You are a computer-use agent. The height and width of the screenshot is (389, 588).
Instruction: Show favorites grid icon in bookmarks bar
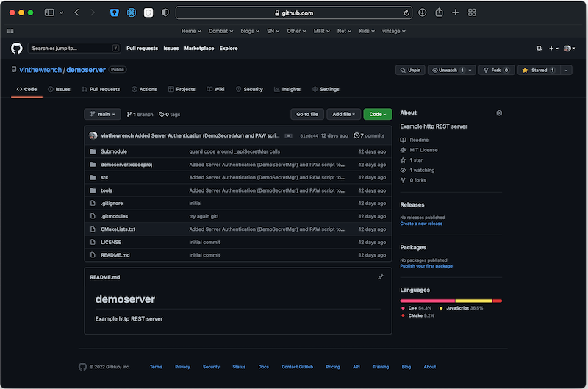click(x=10, y=31)
